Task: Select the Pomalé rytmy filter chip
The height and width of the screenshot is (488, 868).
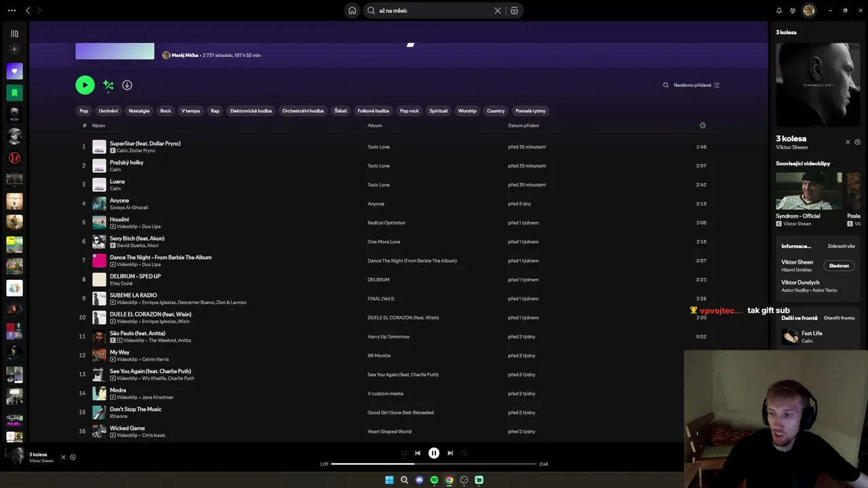Action: click(530, 111)
